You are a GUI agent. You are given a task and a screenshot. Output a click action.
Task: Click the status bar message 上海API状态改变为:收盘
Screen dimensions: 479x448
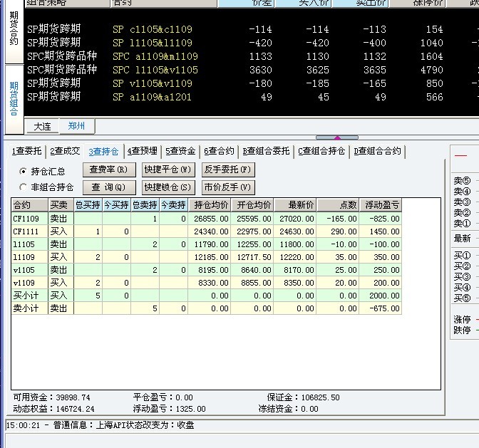(145, 425)
